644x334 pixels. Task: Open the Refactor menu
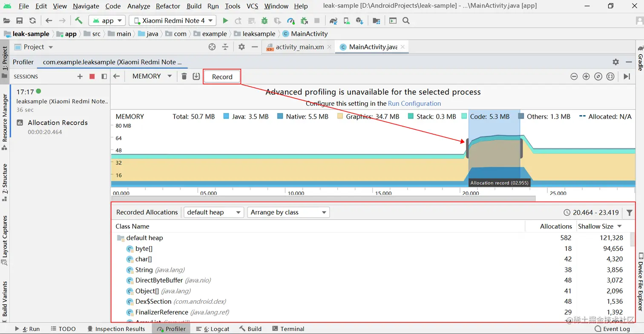click(168, 6)
